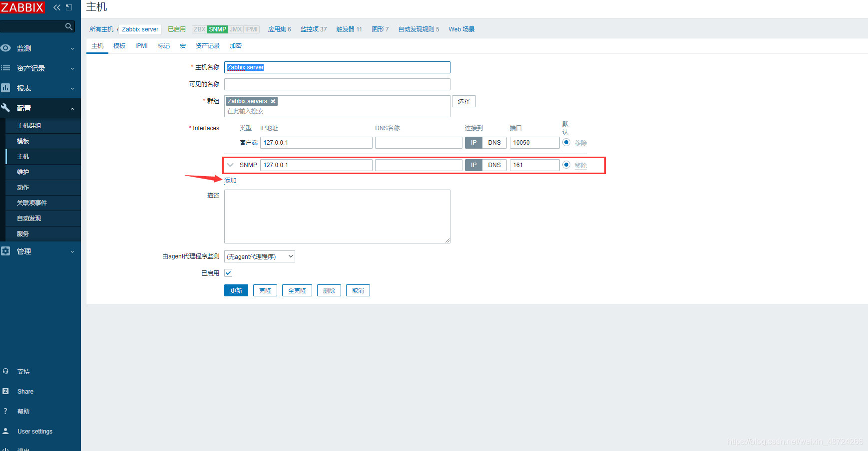Screen dimensions: 868x451
Task: Open 动作 in sidebar
Action: click(43, 188)
